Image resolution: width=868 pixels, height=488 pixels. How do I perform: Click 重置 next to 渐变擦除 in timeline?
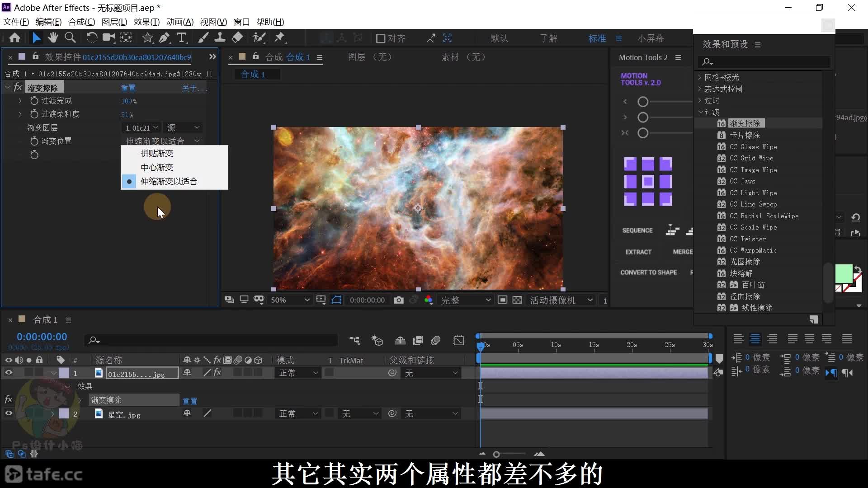[189, 401]
